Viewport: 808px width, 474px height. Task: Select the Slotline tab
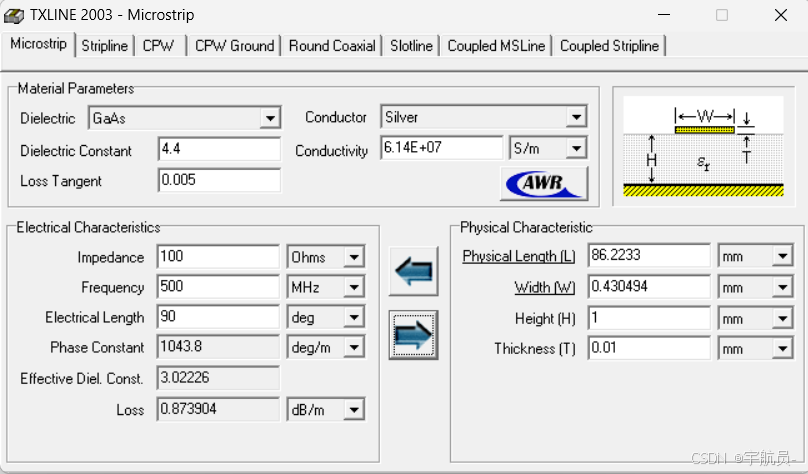point(411,46)
